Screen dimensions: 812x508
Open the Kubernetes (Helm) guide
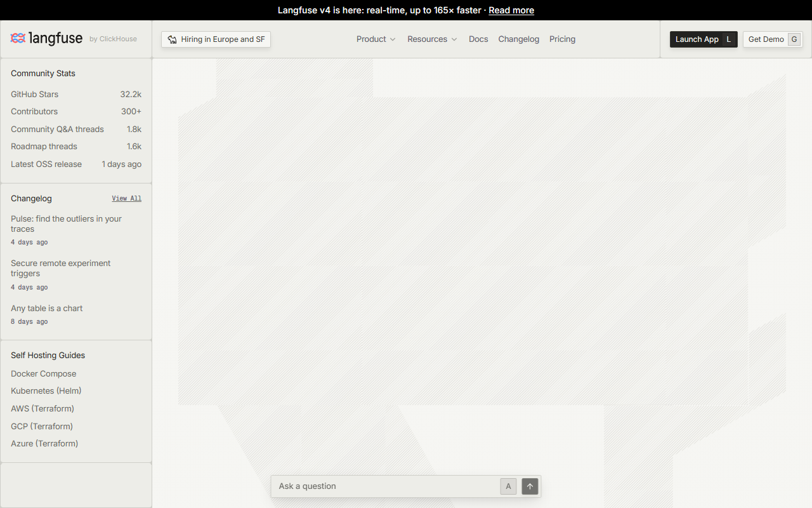[x=46, y=391]
